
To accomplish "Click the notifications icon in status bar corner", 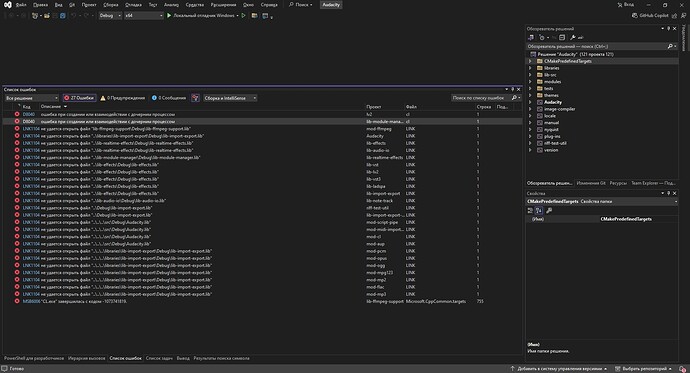I will [x=682, y=369].
